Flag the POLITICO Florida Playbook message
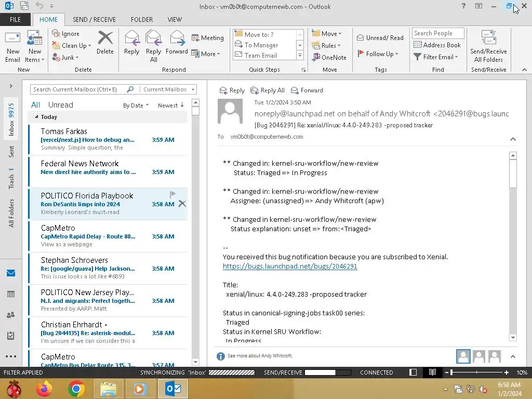Screen dimensions: 532x399 172,194
